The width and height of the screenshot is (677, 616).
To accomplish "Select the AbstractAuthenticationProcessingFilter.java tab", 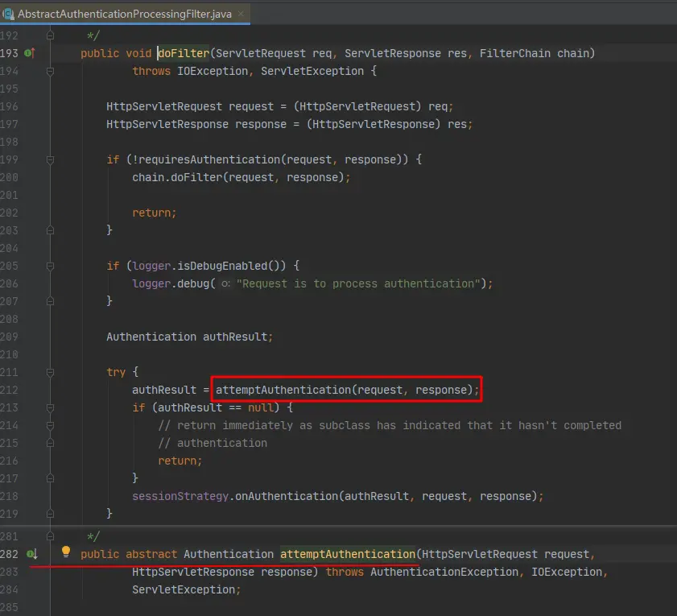I will 124,14.
